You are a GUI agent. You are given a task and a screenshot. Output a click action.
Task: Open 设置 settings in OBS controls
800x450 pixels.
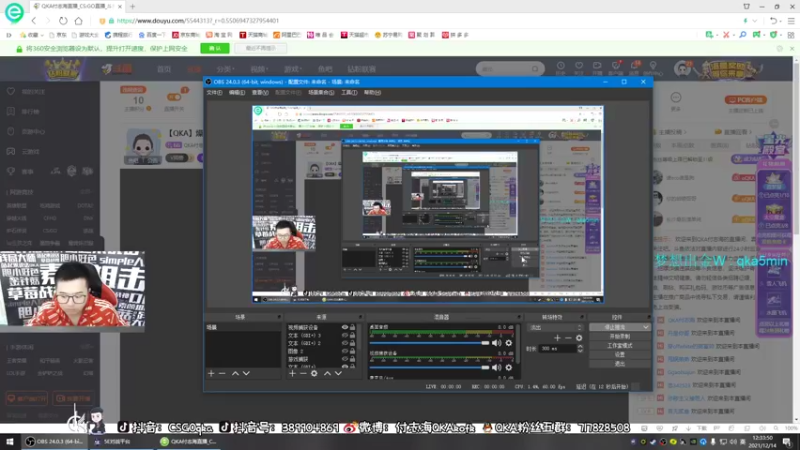coord(620,355)
